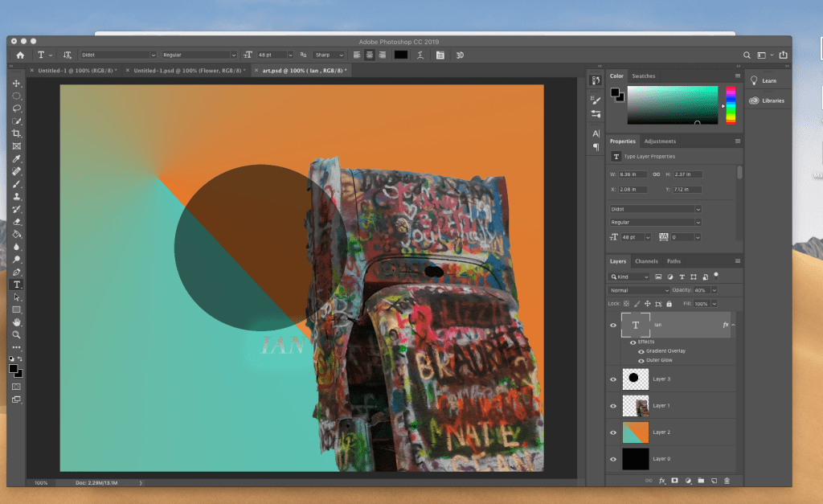Open the search magnifier icon top right
The width and height of the screenshot is (823, 504).
click(x=747, y=55)
